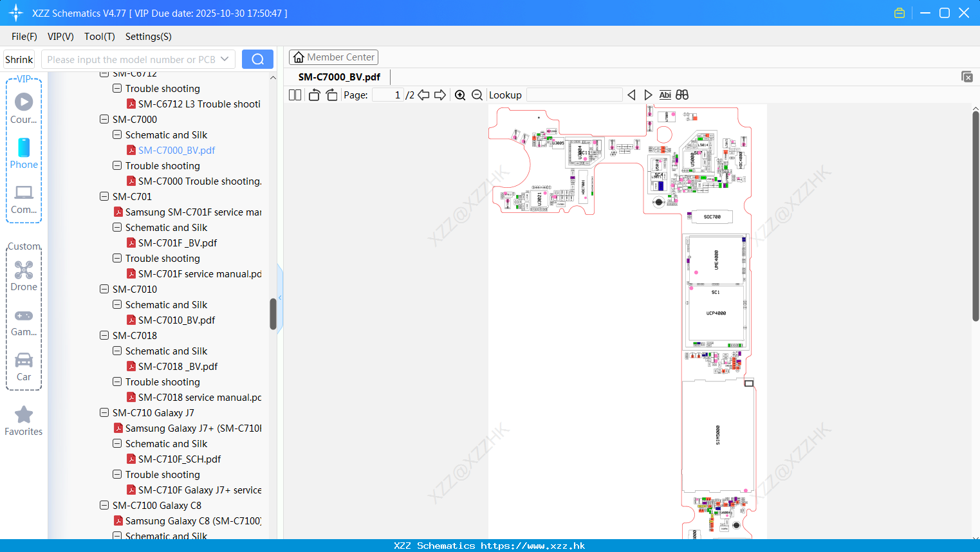
Task: Click the binoculars search icon
Action: [x=682, y=95]
